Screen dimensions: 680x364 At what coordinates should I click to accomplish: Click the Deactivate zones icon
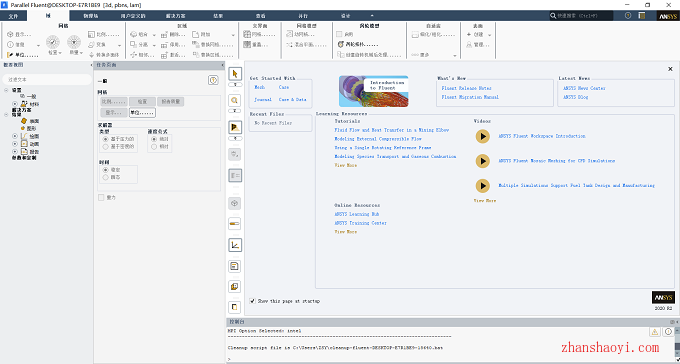coord(164,45)
